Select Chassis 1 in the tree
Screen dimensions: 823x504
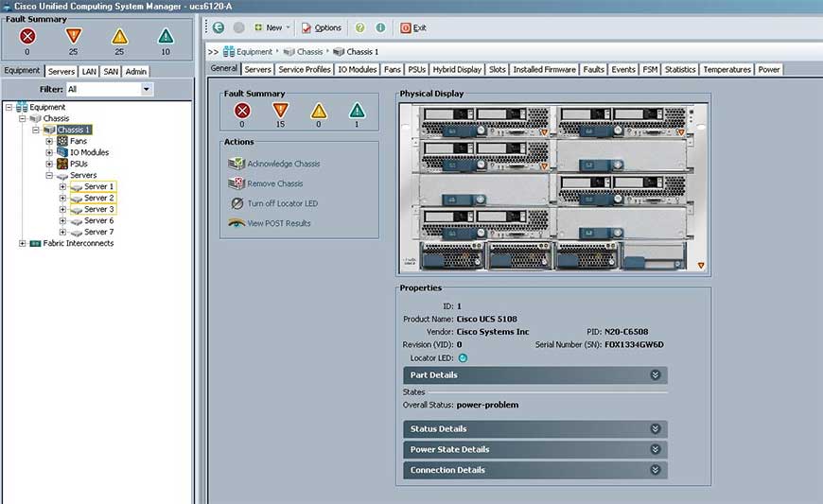[74, 130]
